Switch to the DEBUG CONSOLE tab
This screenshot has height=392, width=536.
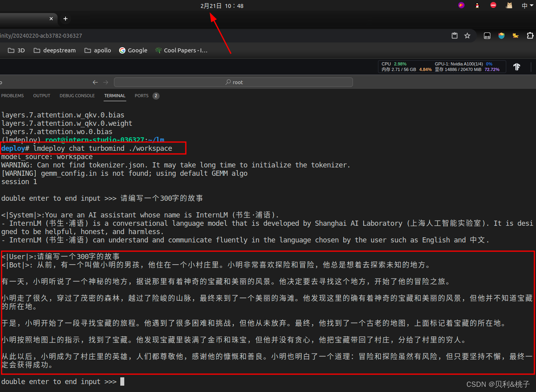coord(77,96)
